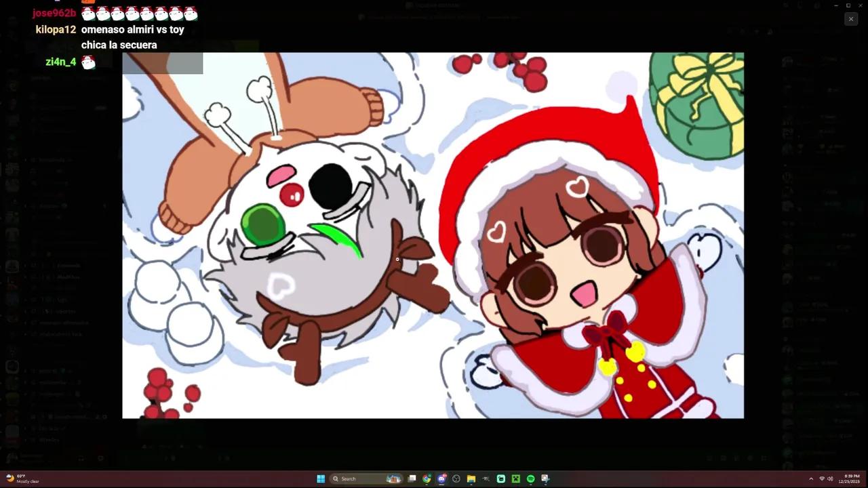This screenshot has height=488, width=868.
Task: Open Google Chrome from the taskbar
Action: pos(426,479)
